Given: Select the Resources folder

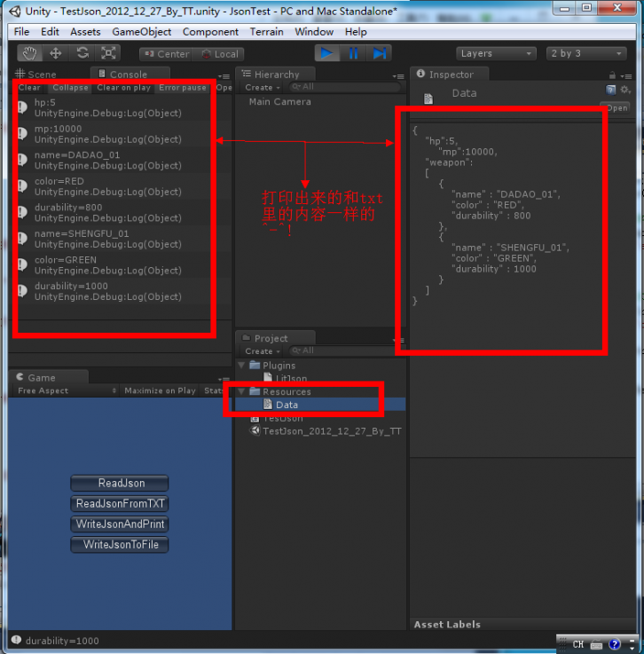Looking at the screenshot, I should pos(280,391).
